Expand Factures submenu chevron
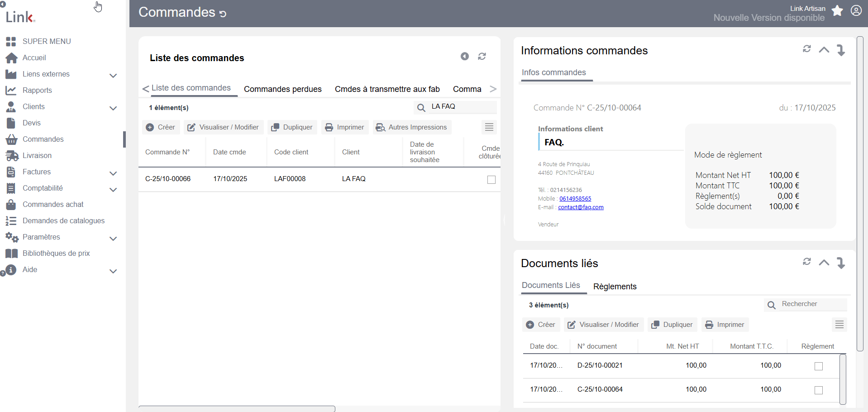 pos(113,173)
